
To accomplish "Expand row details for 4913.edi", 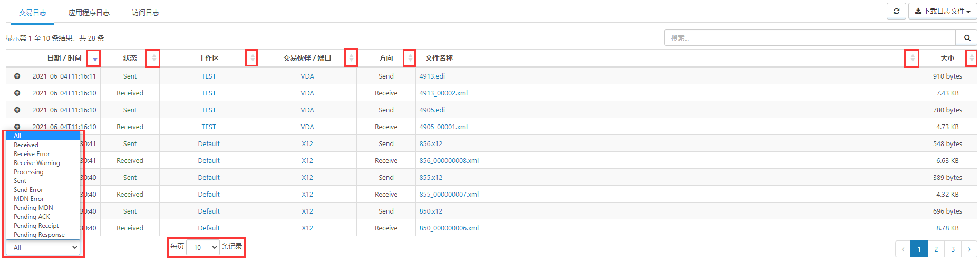I will click(17, 76).
